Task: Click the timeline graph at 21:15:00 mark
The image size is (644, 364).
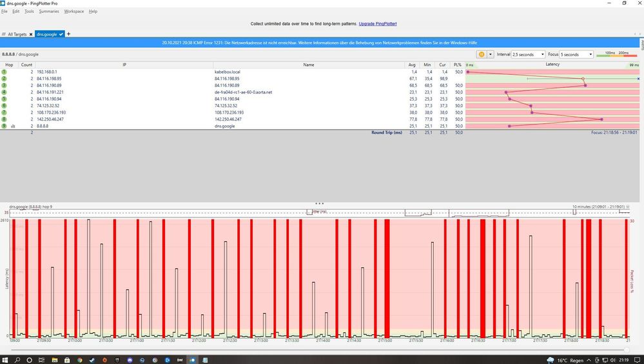Action: point(385,278)
